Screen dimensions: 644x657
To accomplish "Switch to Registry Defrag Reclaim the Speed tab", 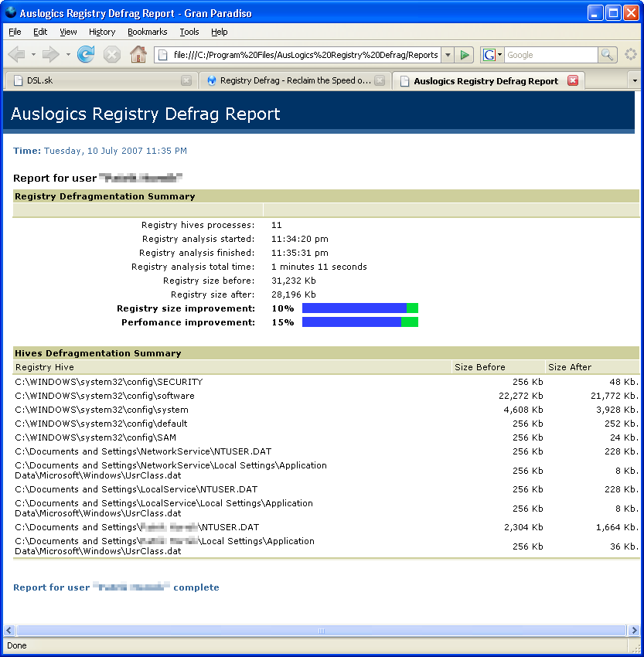I will 295,80.
